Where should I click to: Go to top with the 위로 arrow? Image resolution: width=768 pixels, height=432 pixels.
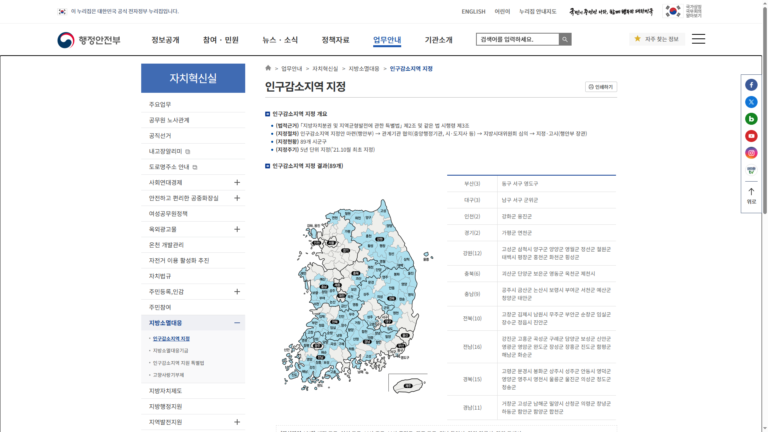[x=751, y=196]
